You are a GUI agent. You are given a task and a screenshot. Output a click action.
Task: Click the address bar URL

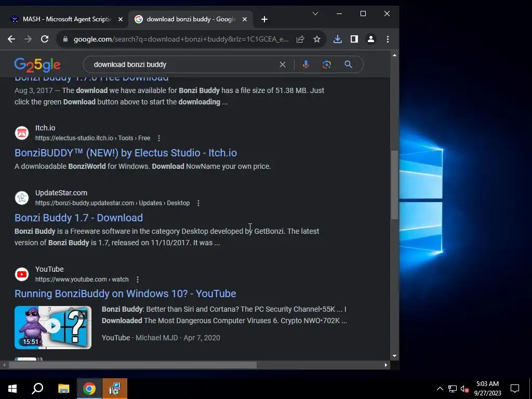coord(181,39)
